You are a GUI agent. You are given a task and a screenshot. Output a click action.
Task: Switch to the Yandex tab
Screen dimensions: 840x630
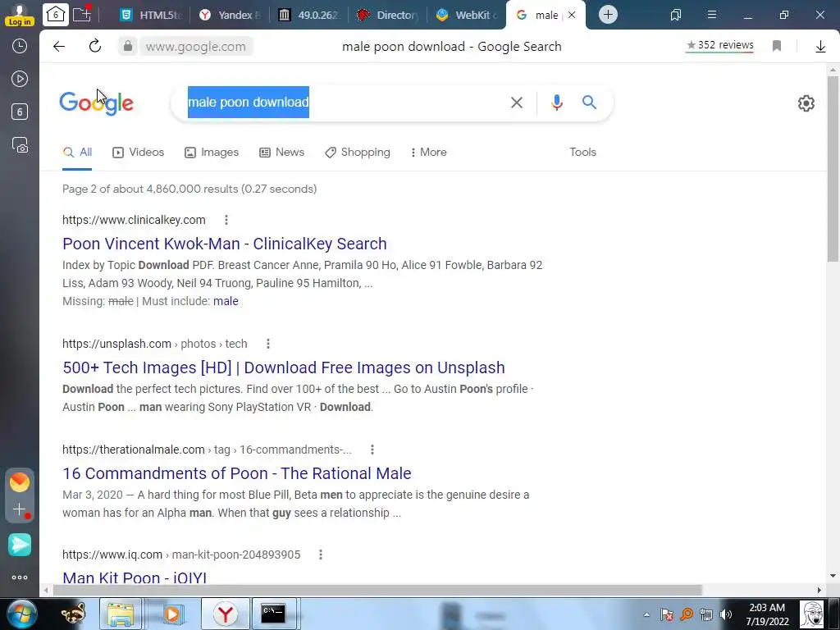[231, 15]
